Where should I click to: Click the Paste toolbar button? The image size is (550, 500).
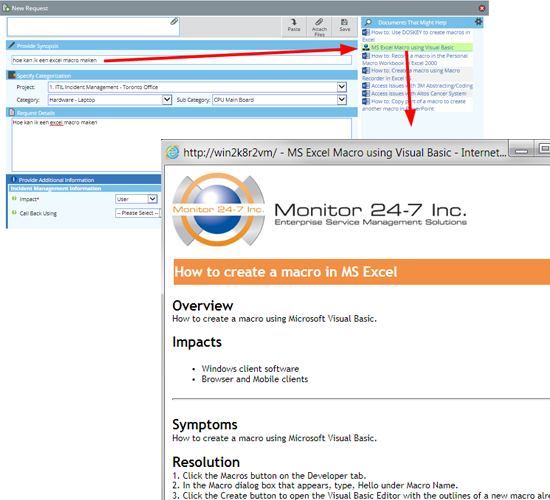(294, 26)
